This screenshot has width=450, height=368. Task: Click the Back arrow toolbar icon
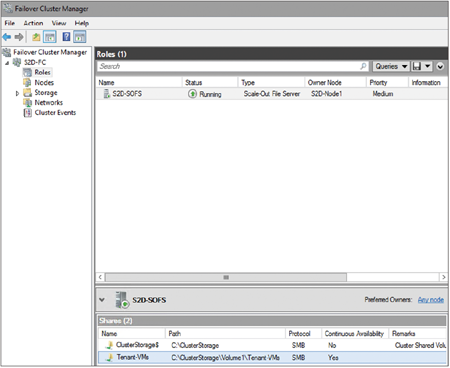(7, 37)
